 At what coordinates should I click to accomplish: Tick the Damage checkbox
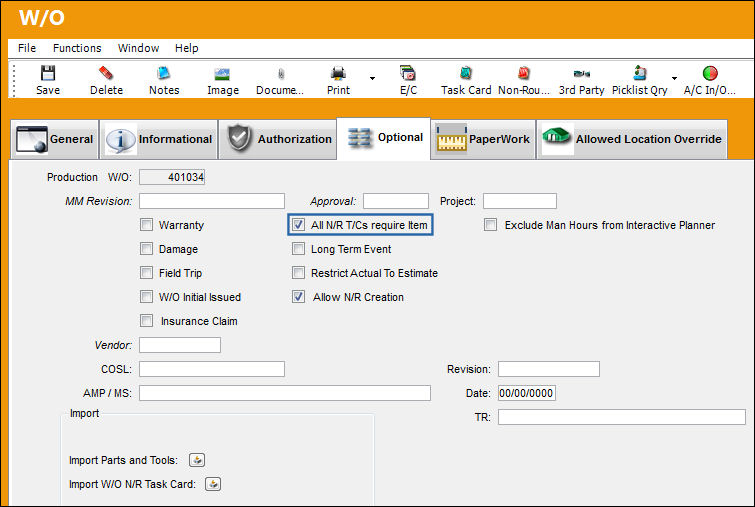tap(146, 249)
